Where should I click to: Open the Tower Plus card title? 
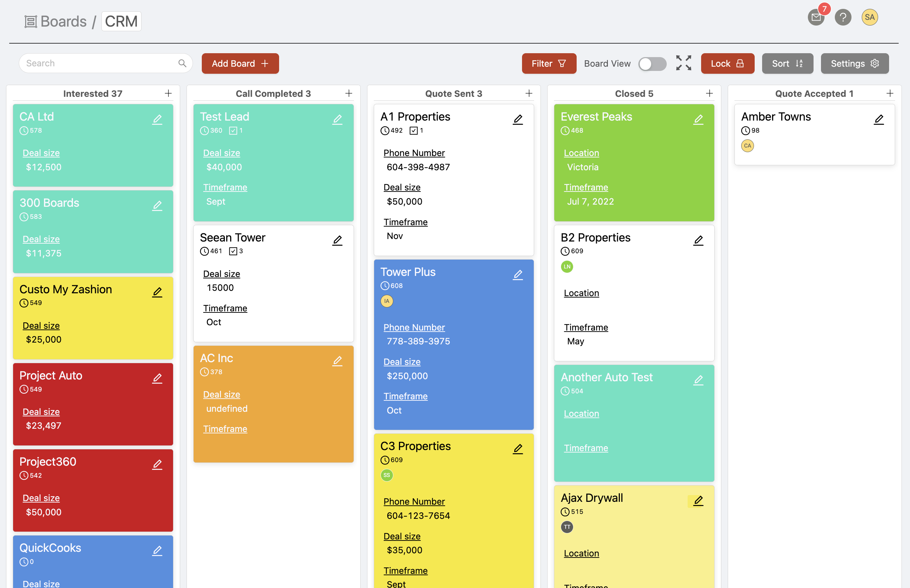click(408, 272)
